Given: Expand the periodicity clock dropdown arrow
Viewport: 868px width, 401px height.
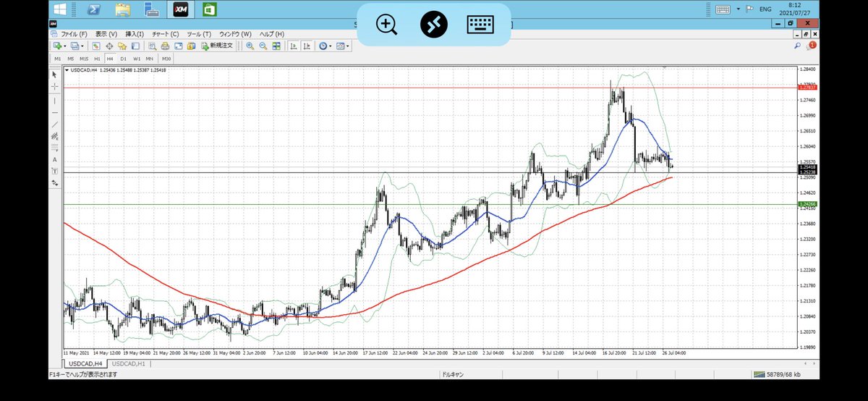Looking at the screenshot, I should tap(331, 46).
